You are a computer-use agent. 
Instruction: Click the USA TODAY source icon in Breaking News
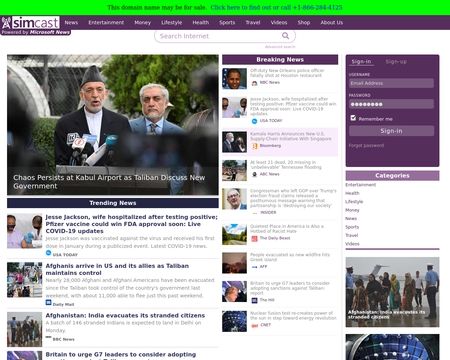(254, 121)
